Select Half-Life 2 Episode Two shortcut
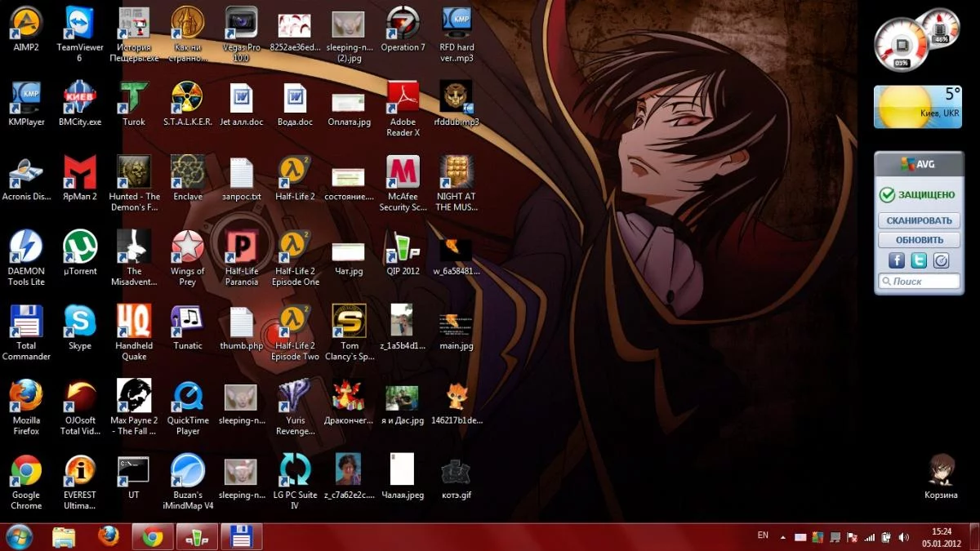The image size is (980, 551). (295, 333)
